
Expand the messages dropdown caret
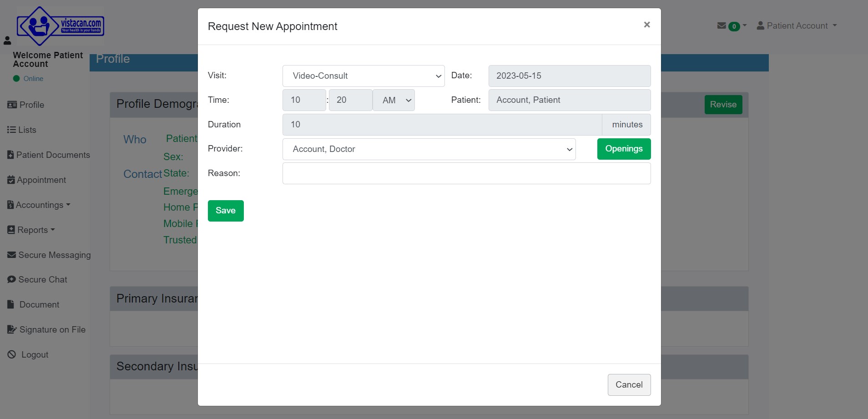coord(745,25)
